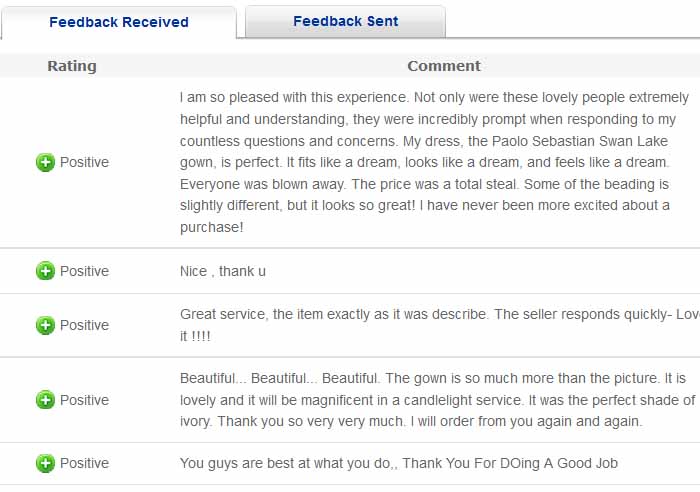
Task: Open the Feedback Received tab
Action: (118, 22)
